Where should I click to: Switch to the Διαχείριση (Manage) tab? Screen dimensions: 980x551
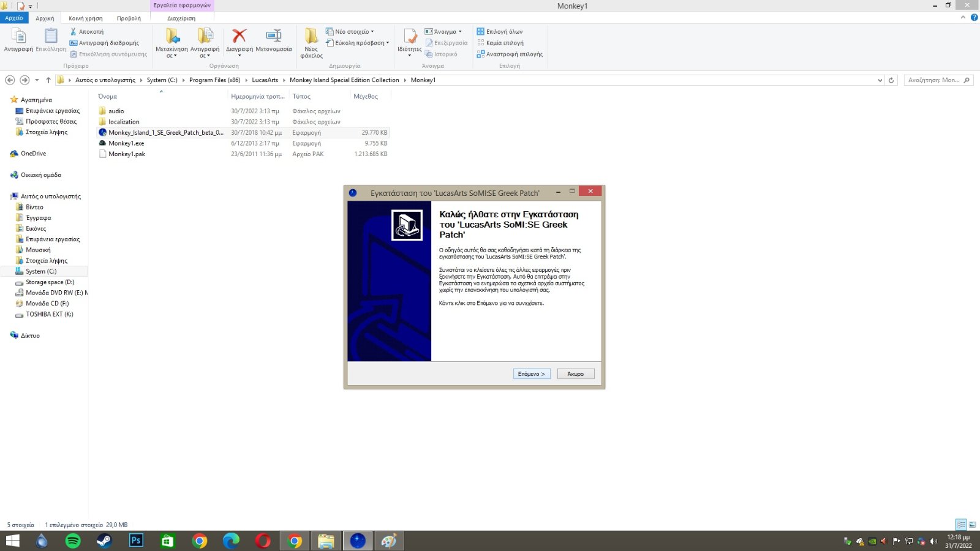(181, 18)
